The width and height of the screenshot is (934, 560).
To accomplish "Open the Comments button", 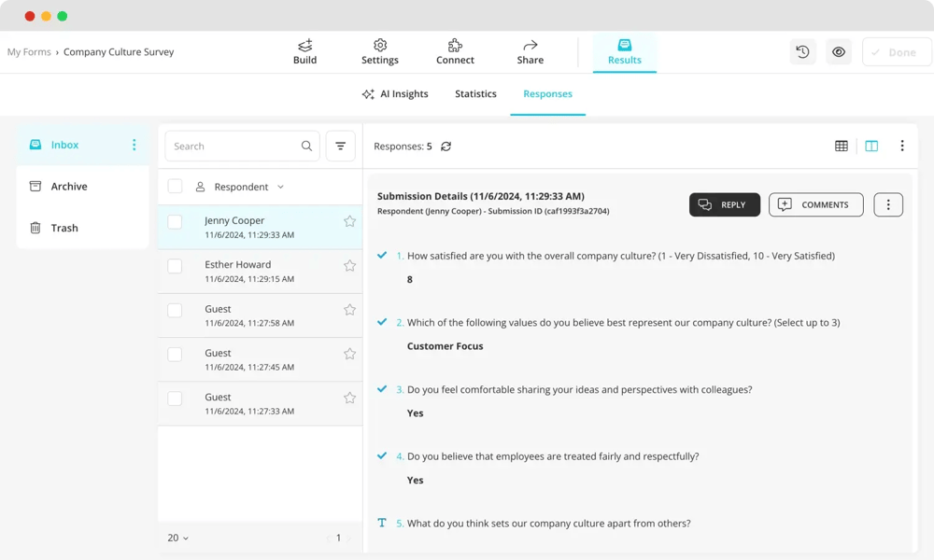I will click(815, 204).
